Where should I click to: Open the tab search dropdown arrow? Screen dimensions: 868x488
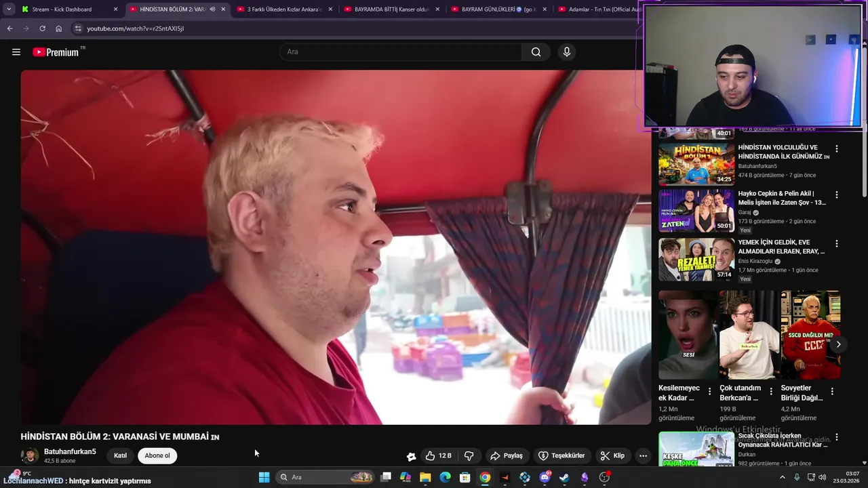tap(9, 9)
